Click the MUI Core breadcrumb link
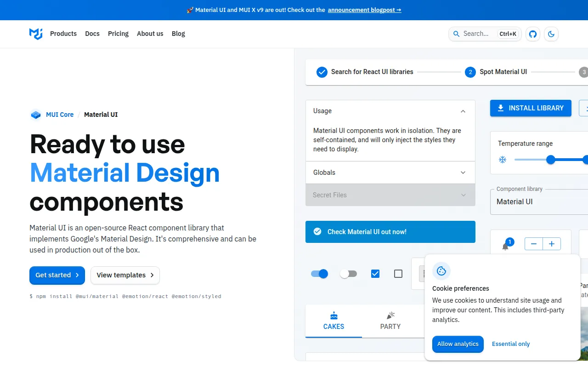The image size is (588, 368). tap(60, 115)
